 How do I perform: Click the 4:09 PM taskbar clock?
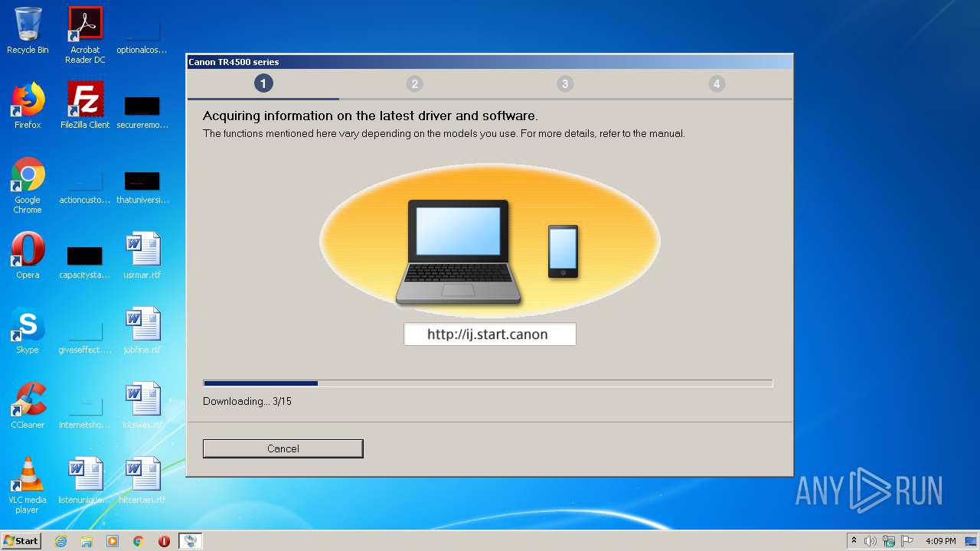pos(940,541)
